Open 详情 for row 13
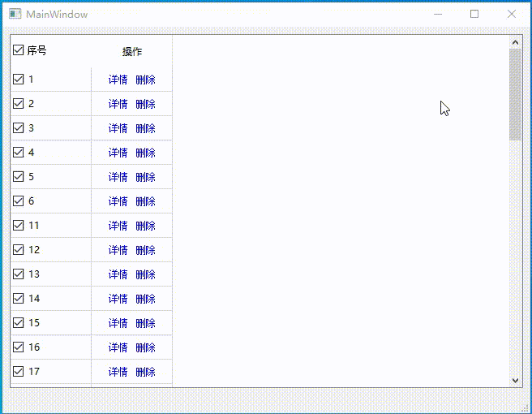This screenshot has width=532, height=414. tap(118, 274)
